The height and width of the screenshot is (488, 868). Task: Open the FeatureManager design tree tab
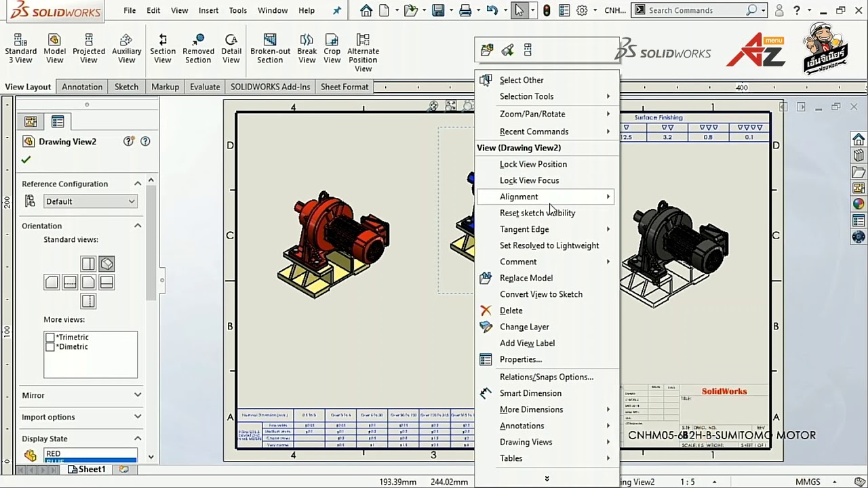point(31,121)
